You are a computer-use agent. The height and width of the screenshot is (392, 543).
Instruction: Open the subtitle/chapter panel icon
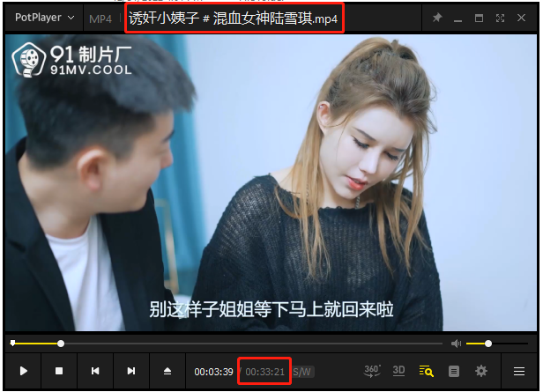click(454, 372)
